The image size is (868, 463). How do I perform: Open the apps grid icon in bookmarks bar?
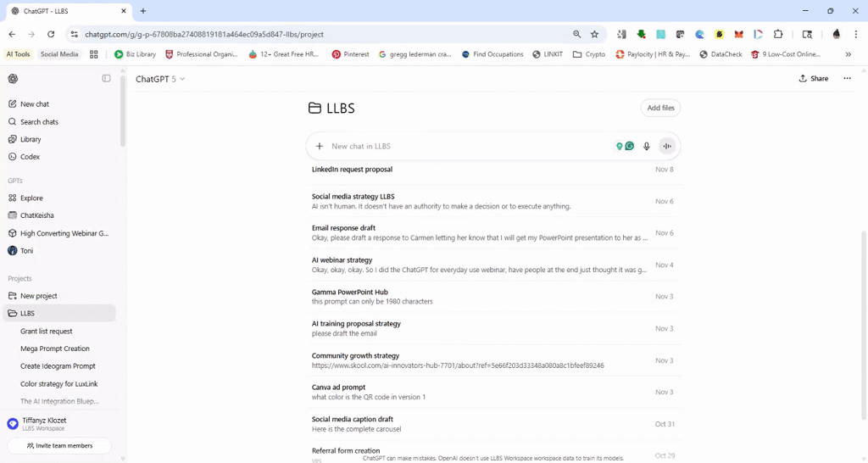click(93, 54)
